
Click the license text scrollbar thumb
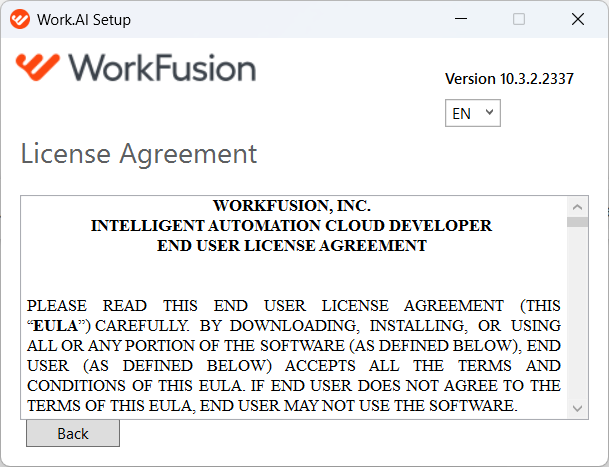coord(577,222)
